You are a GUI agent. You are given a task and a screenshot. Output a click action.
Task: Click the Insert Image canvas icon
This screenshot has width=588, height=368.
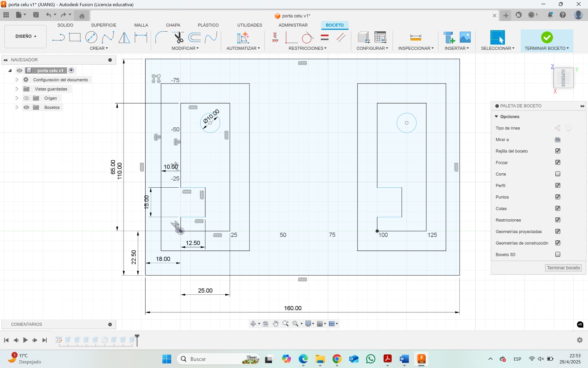coord(465,38)
